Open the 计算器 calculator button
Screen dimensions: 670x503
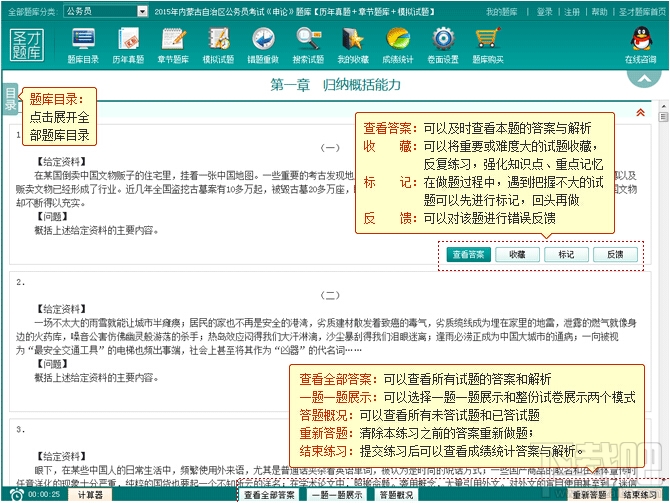pos(90,495)
